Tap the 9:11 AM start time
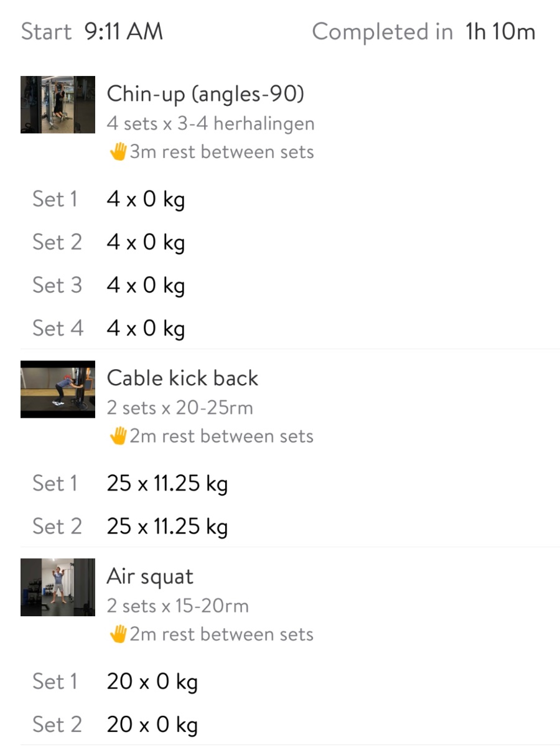The image size is (560, 747). tap(123, 32)
